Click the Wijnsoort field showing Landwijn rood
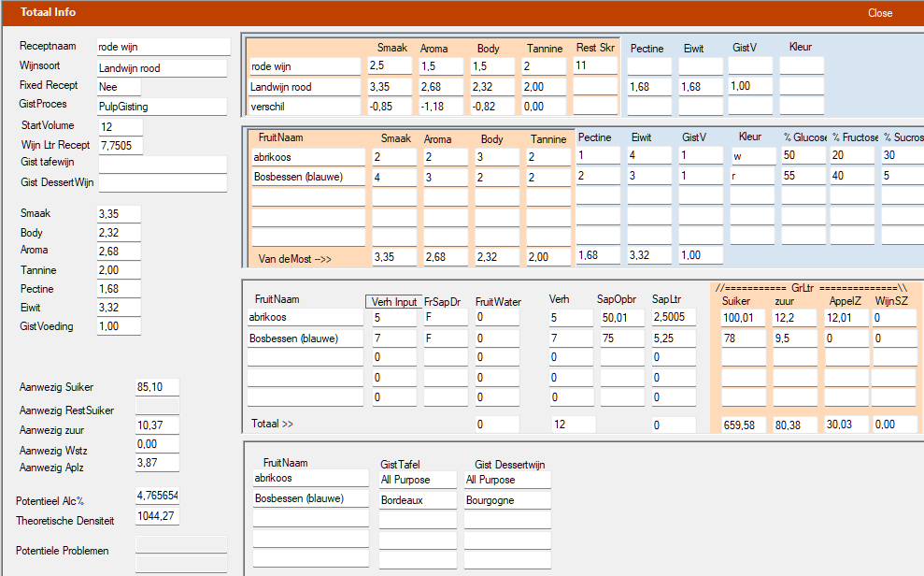The image size is (924, 576). coord(161,67)
